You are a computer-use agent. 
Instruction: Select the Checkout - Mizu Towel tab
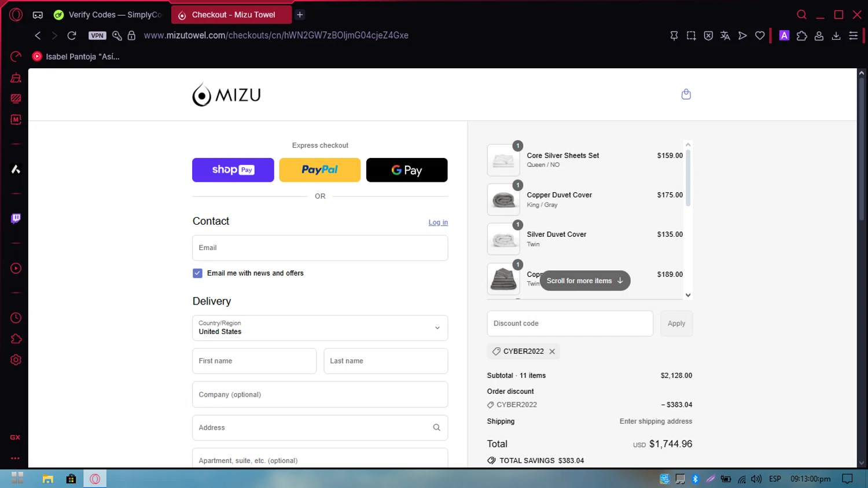point(231,15)
